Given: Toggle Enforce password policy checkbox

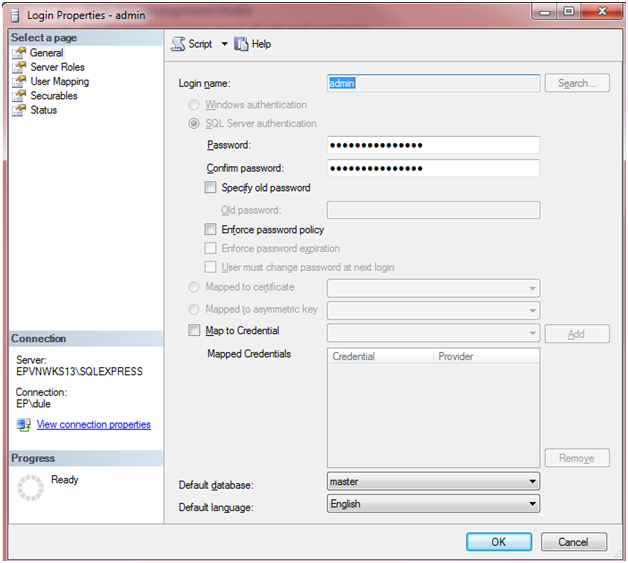Looking at the screenshot, I should click(x=210, y=230).
